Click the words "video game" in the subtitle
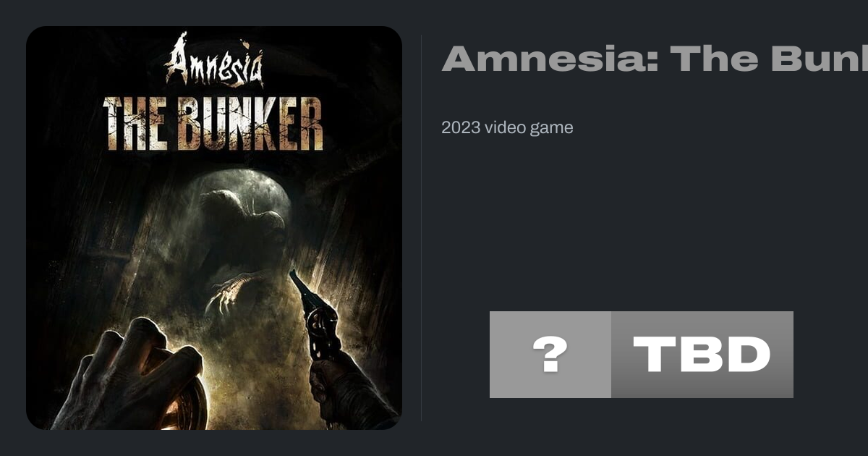Screen dimensions: 868x456 (529, 128)
